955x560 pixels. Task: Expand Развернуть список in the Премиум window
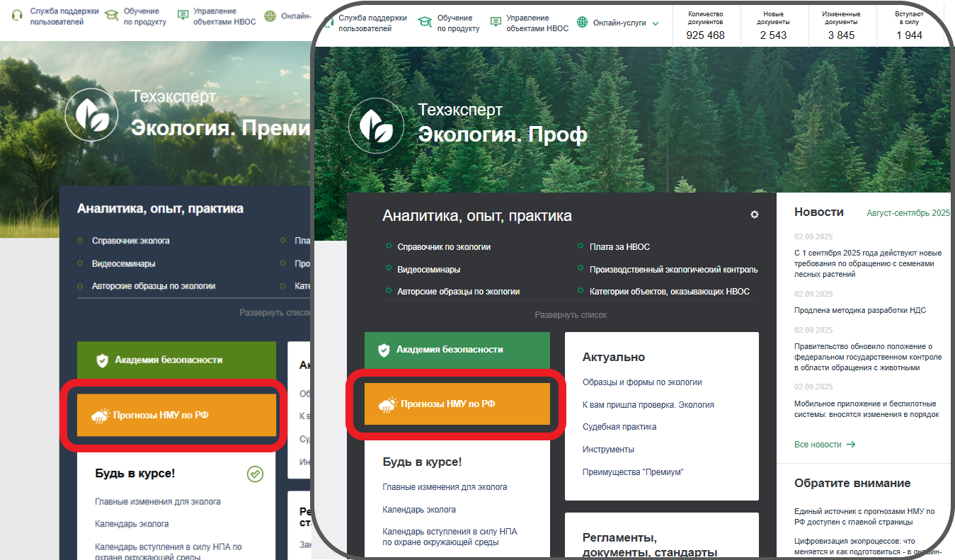275,312
